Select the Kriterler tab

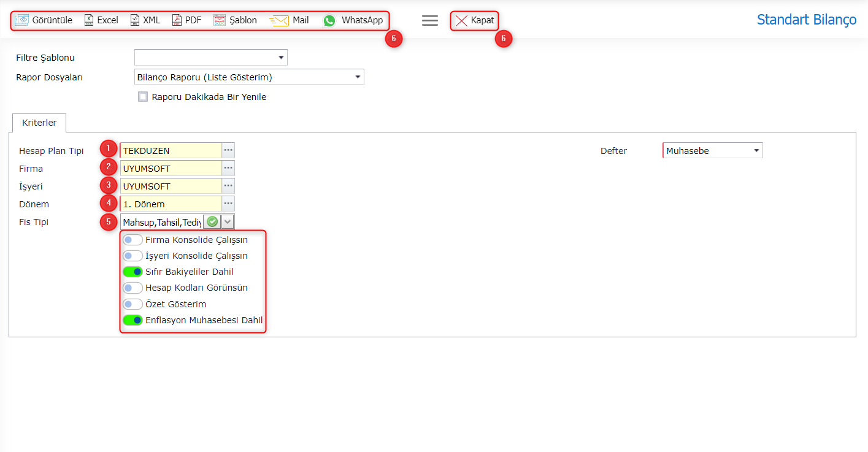point(39,123)
